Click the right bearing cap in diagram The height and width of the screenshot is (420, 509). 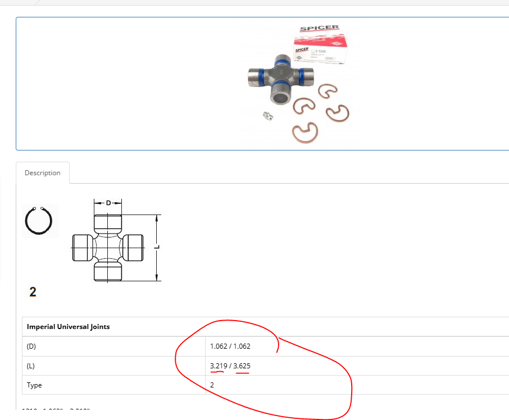pos(133,248)
